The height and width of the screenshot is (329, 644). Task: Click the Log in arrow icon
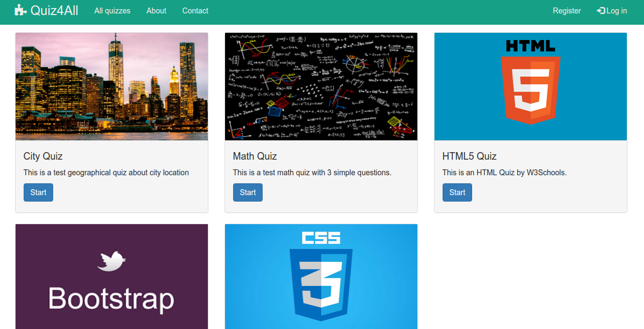[600, 11]
